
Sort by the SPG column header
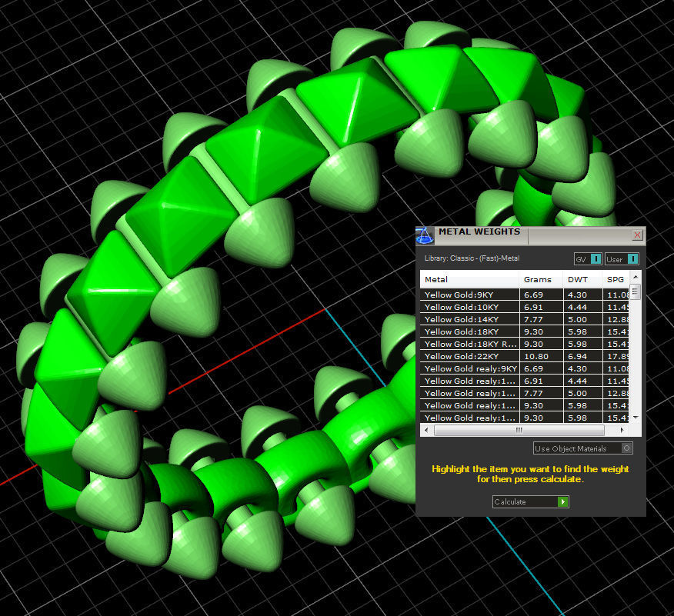pyautogui.click(x=616, y=279)
